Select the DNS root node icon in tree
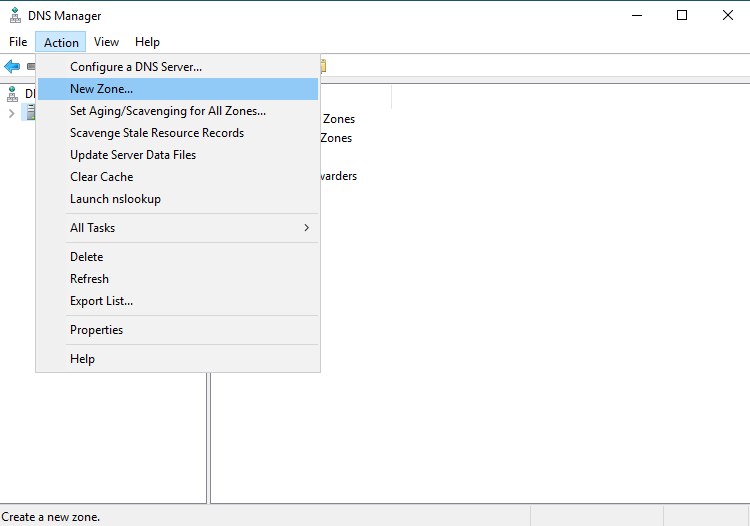The width and height of the screenshot is (750, 526). tap(12, 93)
